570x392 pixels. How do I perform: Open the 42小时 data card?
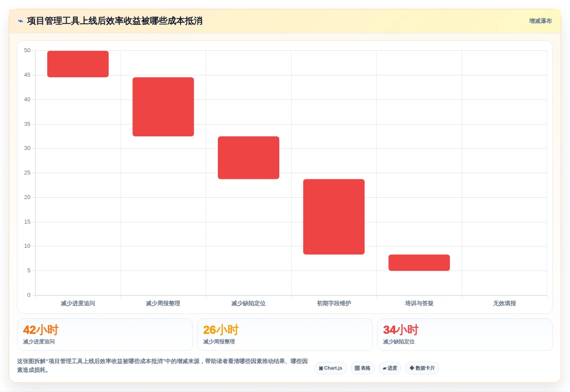point(105,335)
